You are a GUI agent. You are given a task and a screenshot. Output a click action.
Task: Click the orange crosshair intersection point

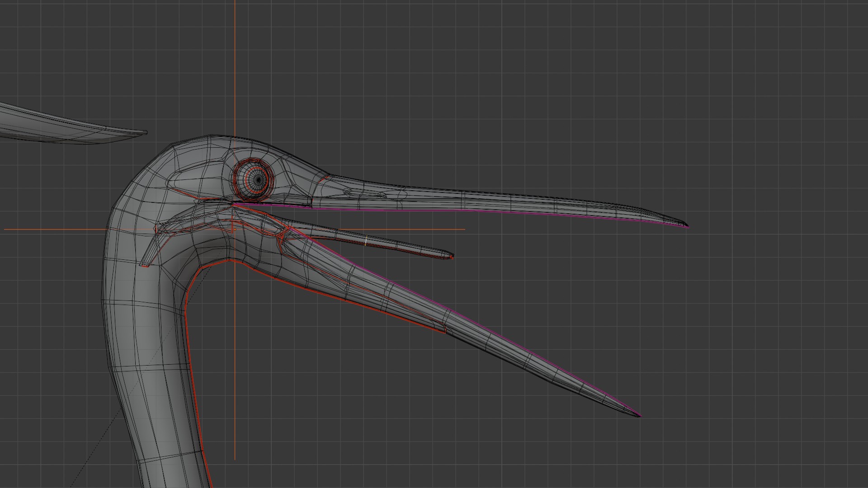pyautogui.click(x=235, y=229)
